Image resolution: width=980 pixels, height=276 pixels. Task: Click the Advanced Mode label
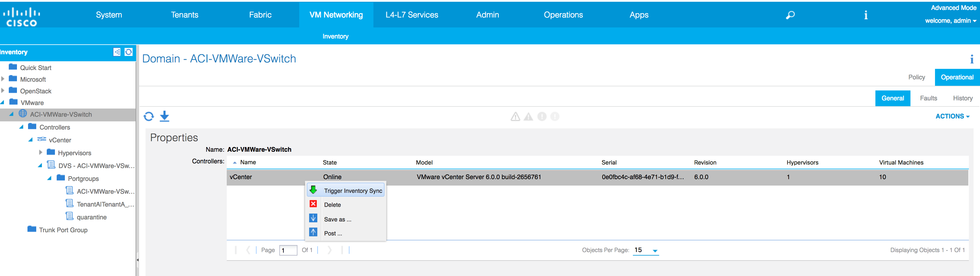(x=953, y=8)
